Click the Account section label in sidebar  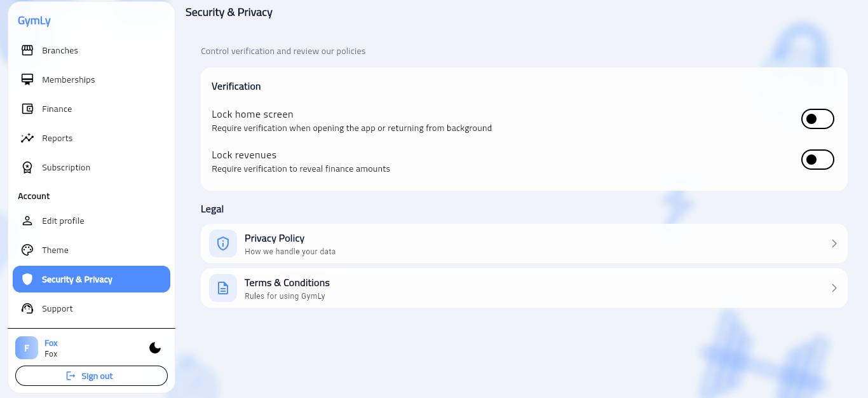pyautogui.click(x=34, y=196)
